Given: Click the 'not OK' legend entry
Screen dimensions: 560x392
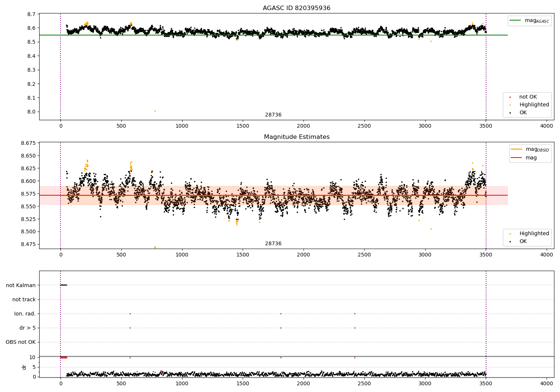Looking at the screenshot, I should click(x=528, y=97).
